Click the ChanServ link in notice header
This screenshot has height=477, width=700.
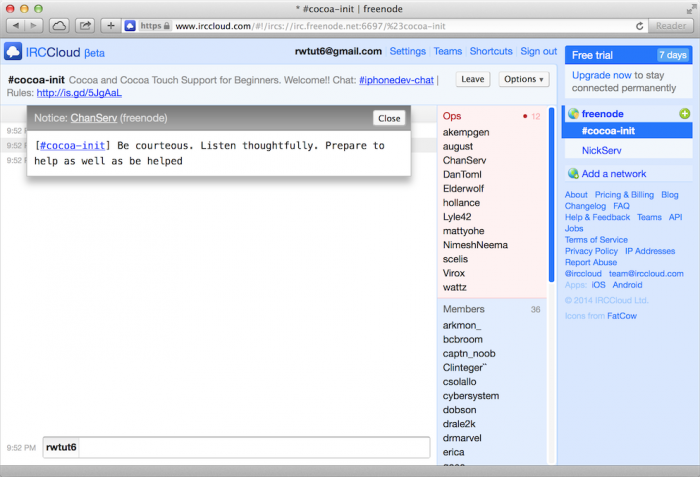pos(94,118)
